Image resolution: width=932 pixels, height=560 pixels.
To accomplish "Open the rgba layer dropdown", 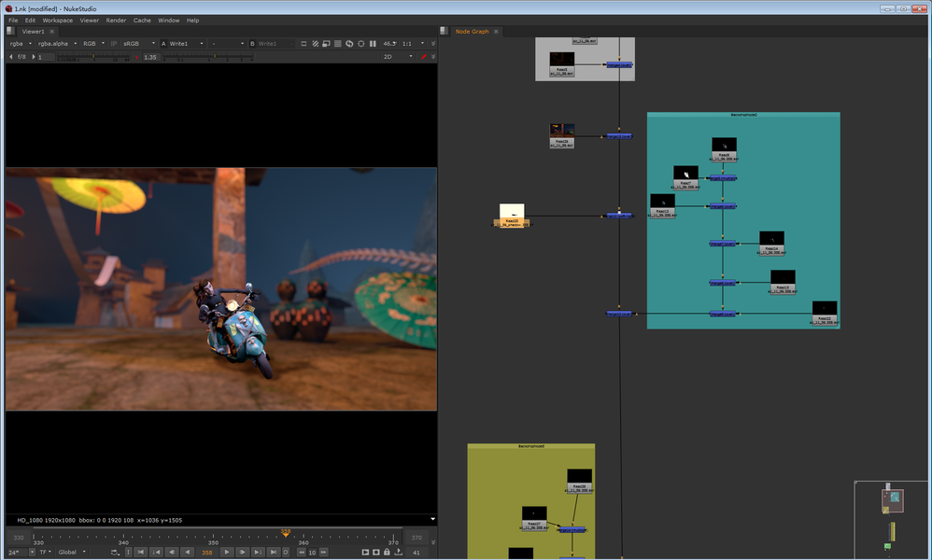I will click(21, 43).
